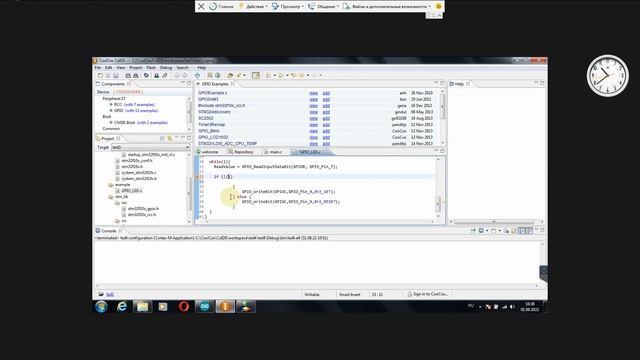Click Collapse All icon in Project panel

point(162,138)
